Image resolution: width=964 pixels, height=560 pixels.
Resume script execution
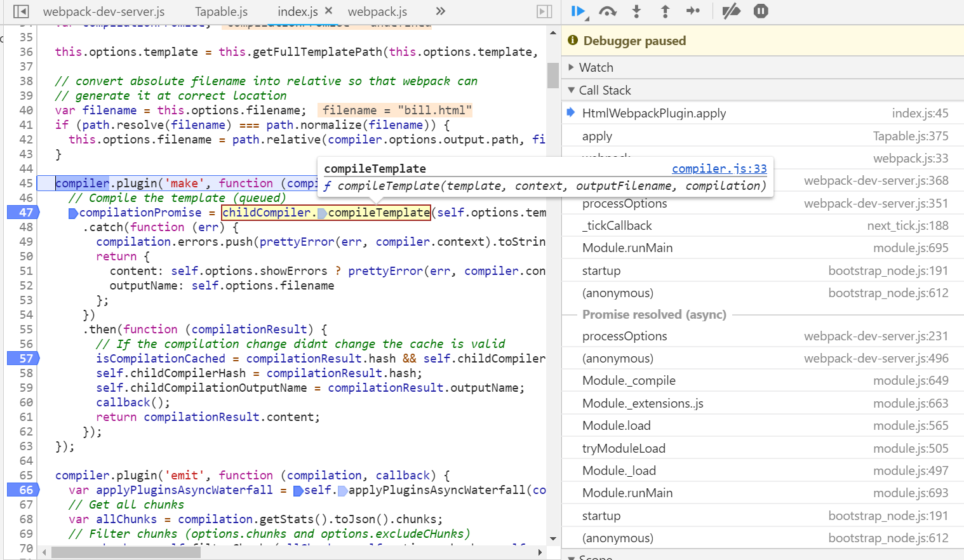(x=578, y=11)
